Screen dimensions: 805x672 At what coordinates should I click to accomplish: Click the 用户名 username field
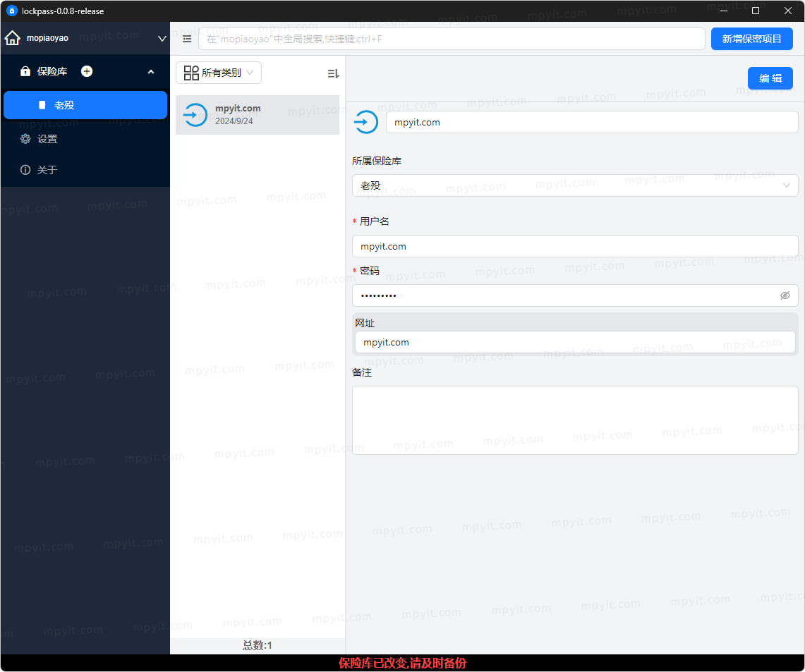[575, 246]
